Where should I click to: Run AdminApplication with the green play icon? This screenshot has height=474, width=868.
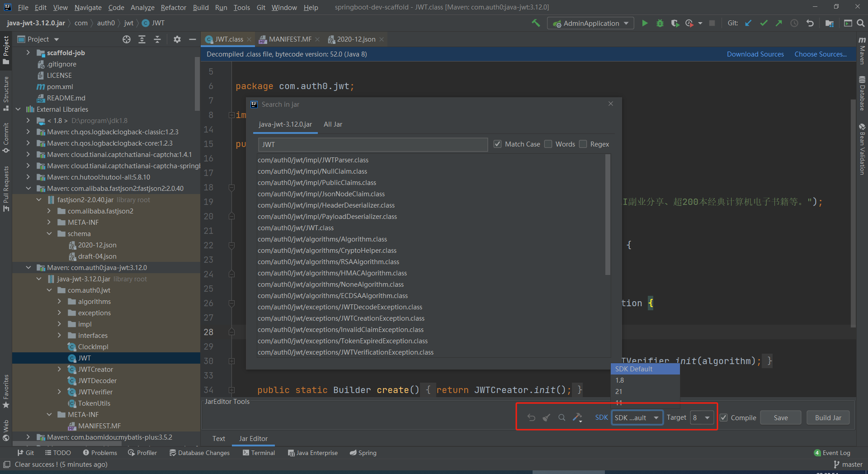coord(645,23)
